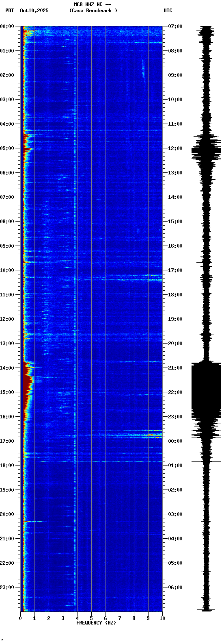Viewport: 224px width, 644px height.
Task: Click the "16:00" label on the PDT axis
Action: point(7,417)
